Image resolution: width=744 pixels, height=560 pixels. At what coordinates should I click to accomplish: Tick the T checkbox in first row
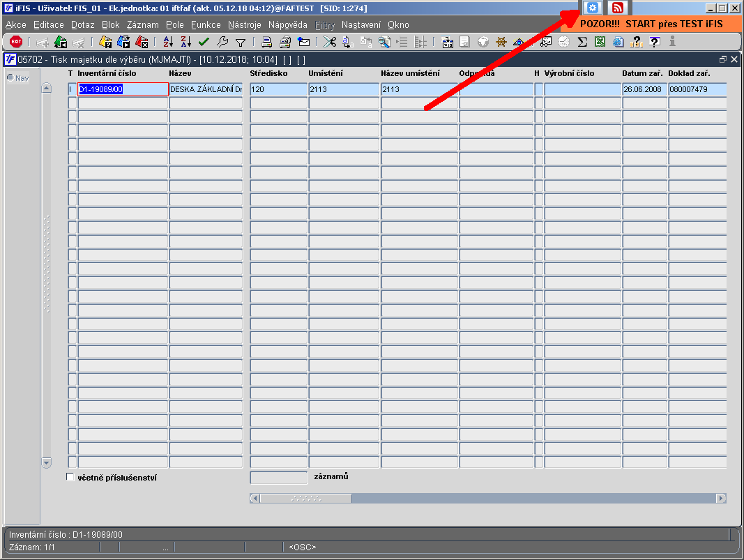point(72,89)
